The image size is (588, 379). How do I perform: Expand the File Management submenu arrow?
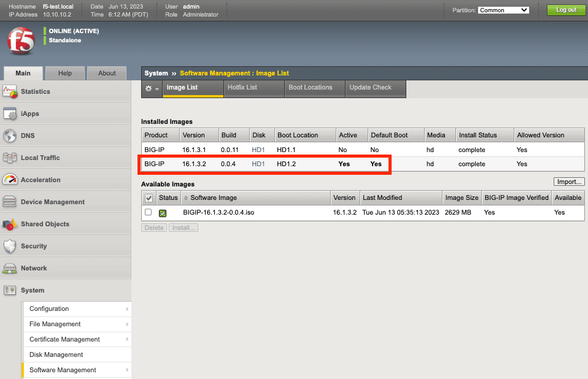pos(127,324)
